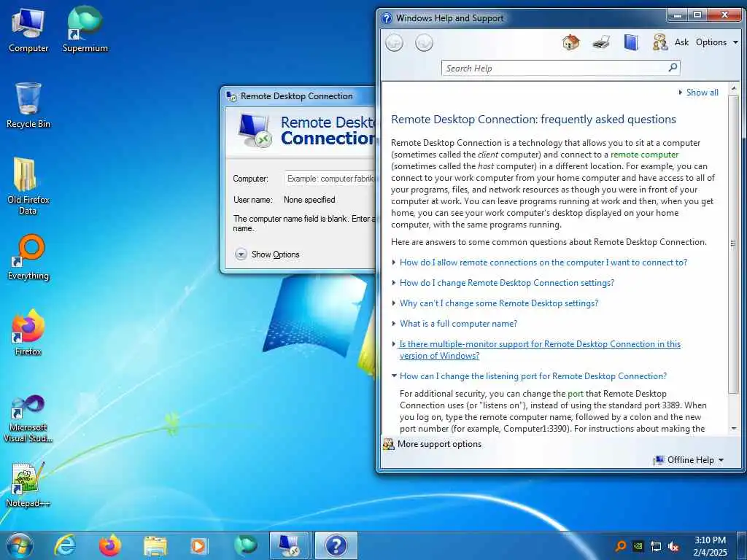Select the Everything desktop shortcut
This screenshot has height=560, width=747.
[28, 257]
